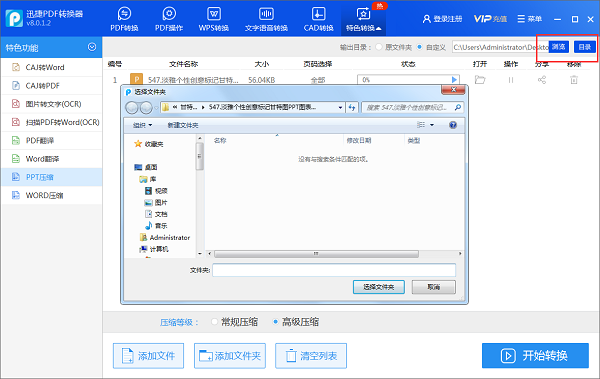Viewport: 600px width, 379px height.
Task: Open the file's output folder icon
Action: [480, 80]
